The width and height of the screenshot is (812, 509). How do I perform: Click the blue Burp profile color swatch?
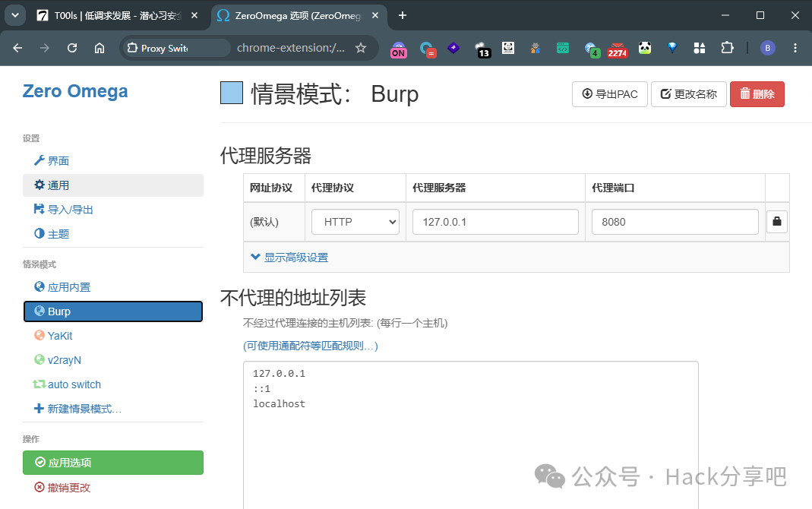click(232, 93)
